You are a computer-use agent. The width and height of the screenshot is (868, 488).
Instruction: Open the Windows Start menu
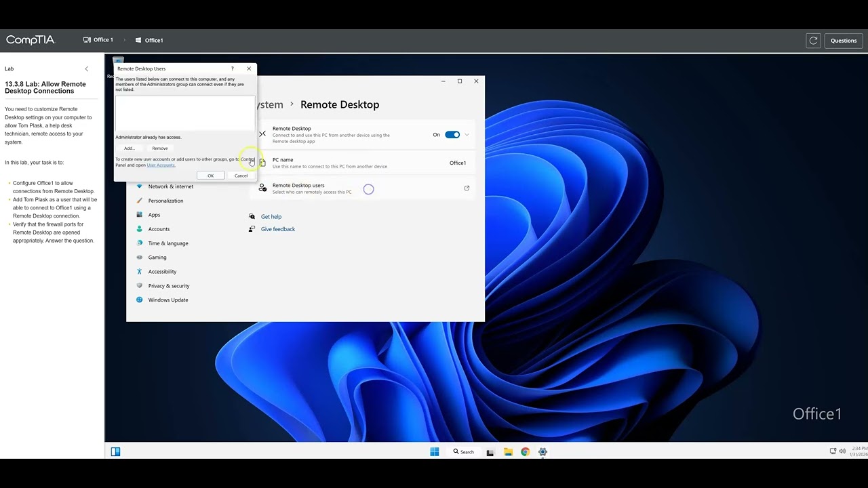click(435, 452)
